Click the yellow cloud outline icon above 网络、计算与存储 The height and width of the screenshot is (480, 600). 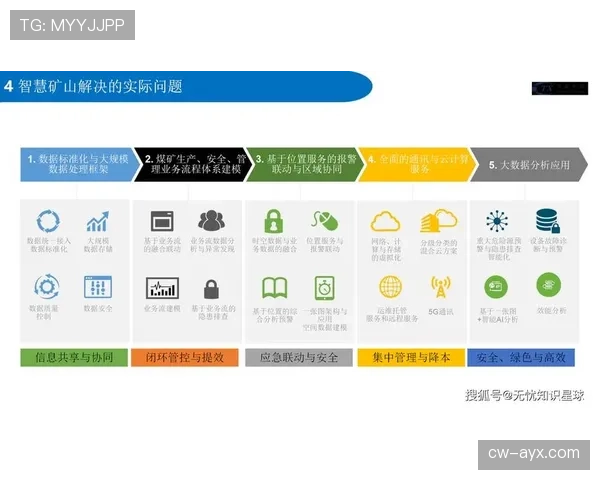pos(385,221)
